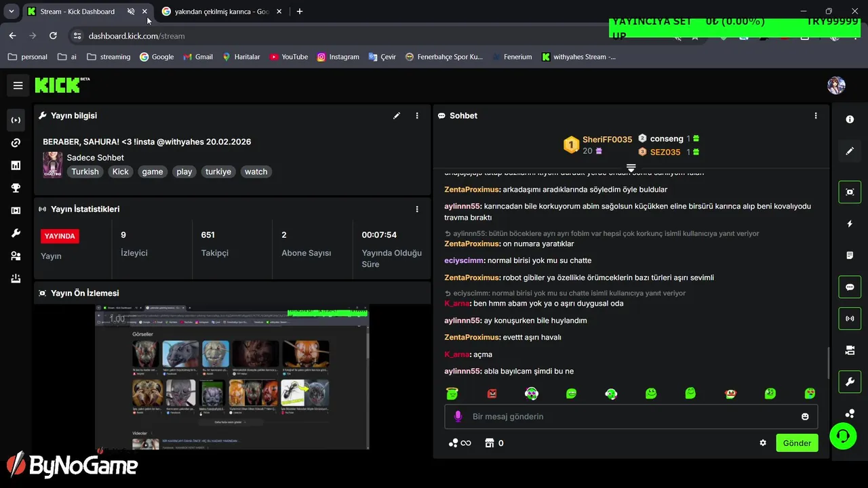868x488 pixels.
Task: Open the streaming bookmarks folder
Action: pyautogui.click(x=108, y=57)
